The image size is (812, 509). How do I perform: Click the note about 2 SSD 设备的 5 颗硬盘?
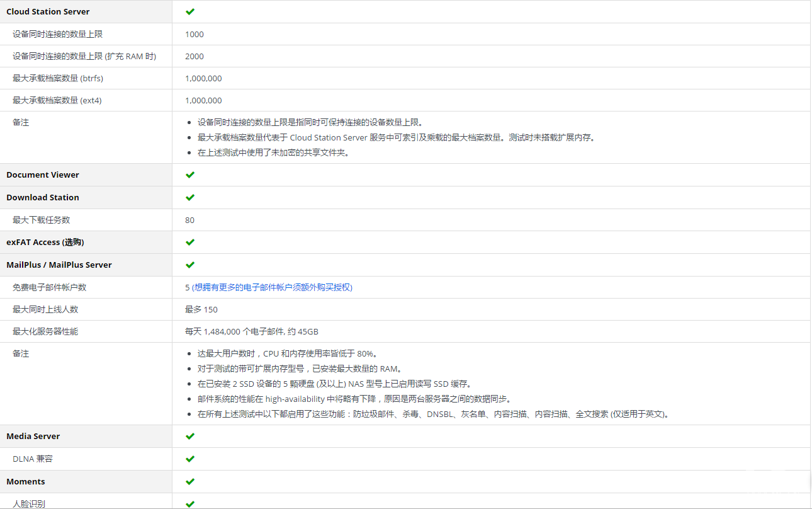pyautogui.click(x=334, y=384)
